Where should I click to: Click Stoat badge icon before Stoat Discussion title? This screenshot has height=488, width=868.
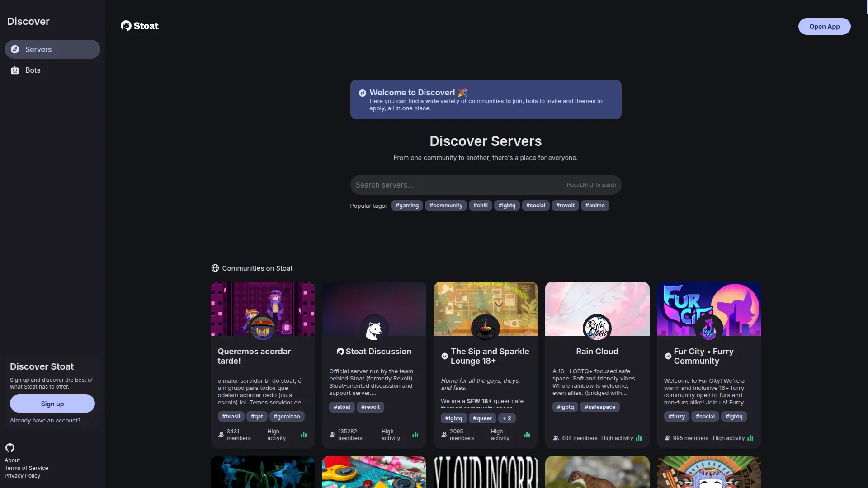click(x=340, y=352)
